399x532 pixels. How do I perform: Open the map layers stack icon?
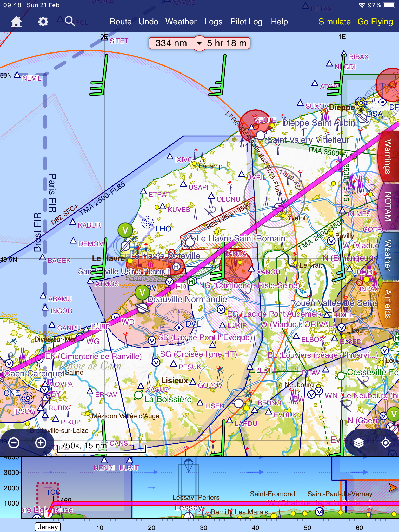[x=358, y=443]
